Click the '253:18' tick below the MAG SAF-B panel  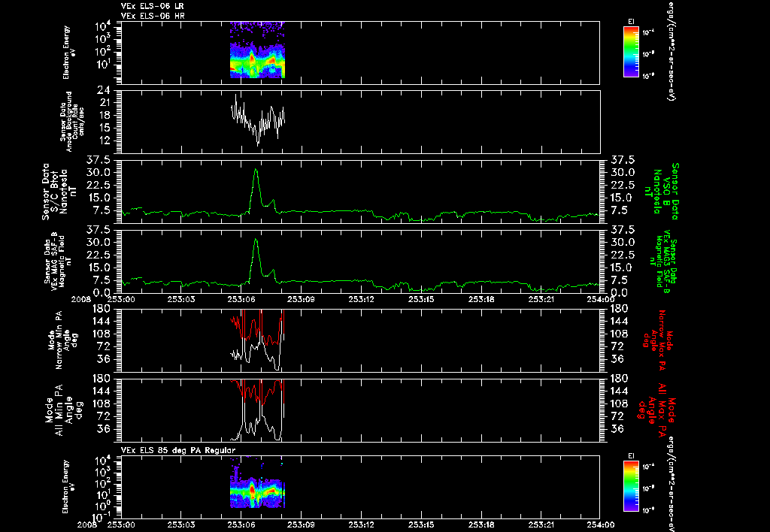coord(480,299)
